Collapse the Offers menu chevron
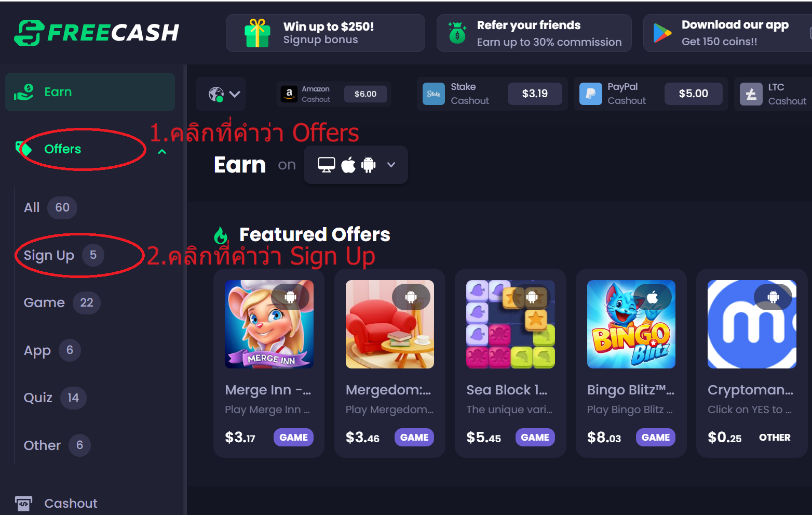 coord(162,151)
